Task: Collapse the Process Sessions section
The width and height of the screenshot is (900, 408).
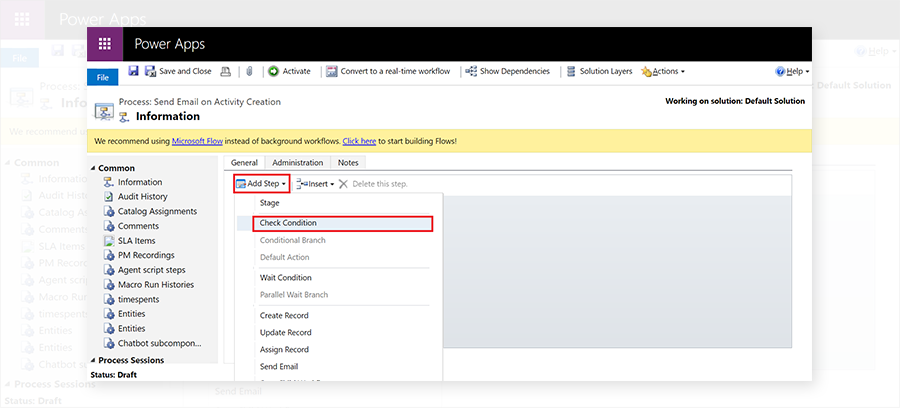Action: coord(94,360)
